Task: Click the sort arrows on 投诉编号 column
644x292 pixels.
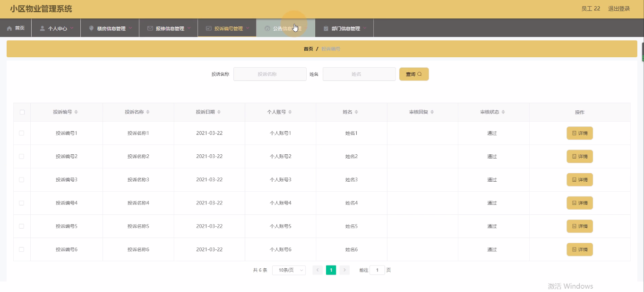Action: [x=76, y=112]
